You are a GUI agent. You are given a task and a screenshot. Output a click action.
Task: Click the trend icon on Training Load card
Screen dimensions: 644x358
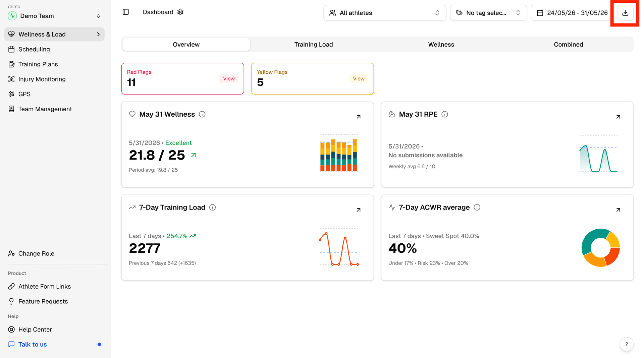[x=132, y=207]
